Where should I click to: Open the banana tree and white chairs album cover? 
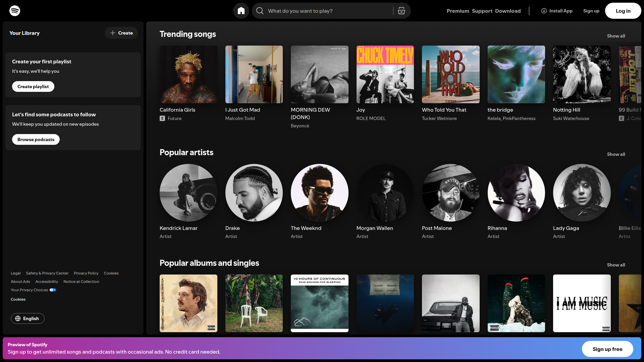point(254,303)
